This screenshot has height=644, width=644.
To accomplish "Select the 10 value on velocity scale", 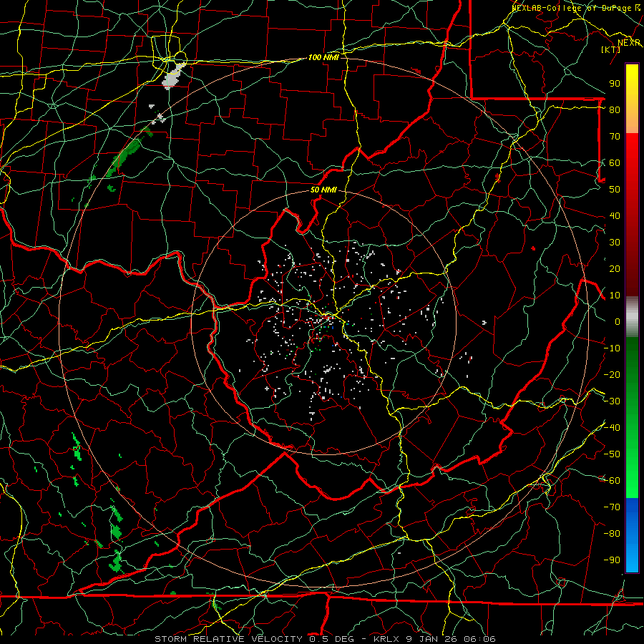I will pyautogui.click(x=615, y=296).
